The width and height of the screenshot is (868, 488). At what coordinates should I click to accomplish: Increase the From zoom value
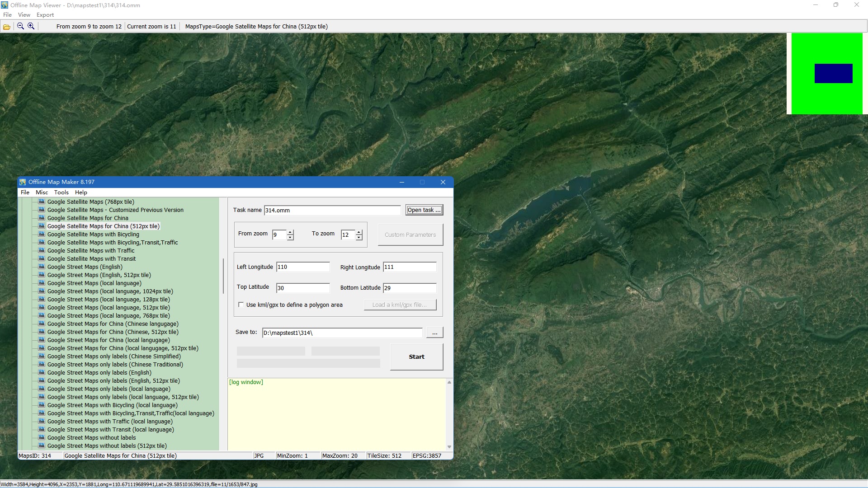pyautogui.click(x=290, y=232)
